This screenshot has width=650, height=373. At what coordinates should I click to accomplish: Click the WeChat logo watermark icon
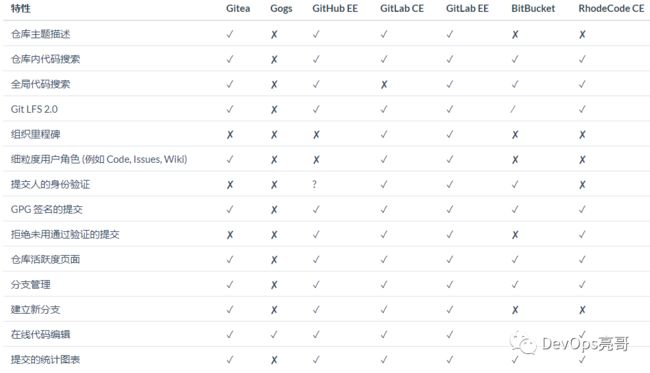coord(523,342)
